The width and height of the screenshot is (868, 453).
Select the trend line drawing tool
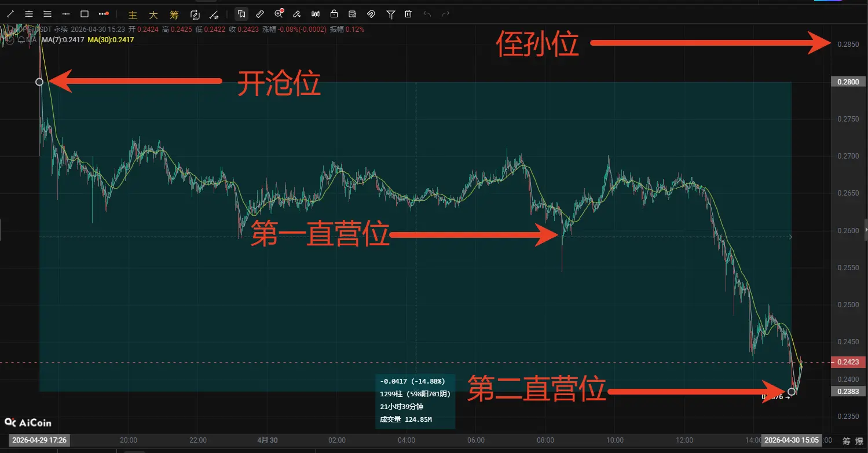pos(10,14)
